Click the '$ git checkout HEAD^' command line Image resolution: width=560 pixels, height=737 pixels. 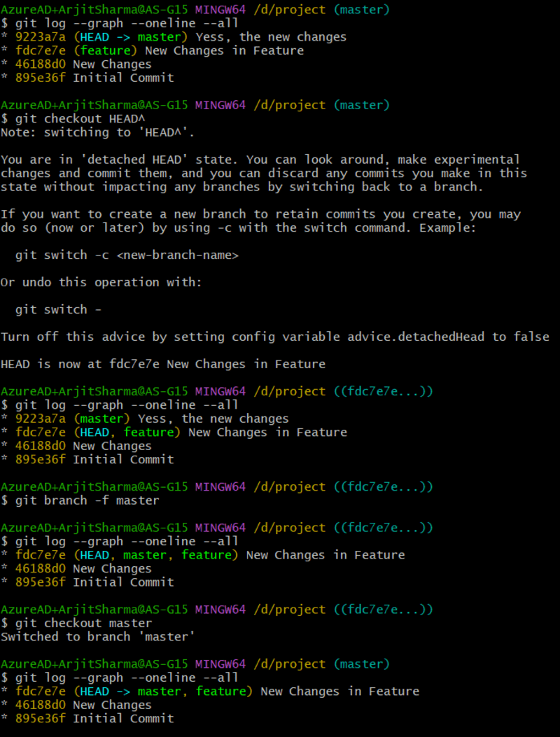[73, 119]
